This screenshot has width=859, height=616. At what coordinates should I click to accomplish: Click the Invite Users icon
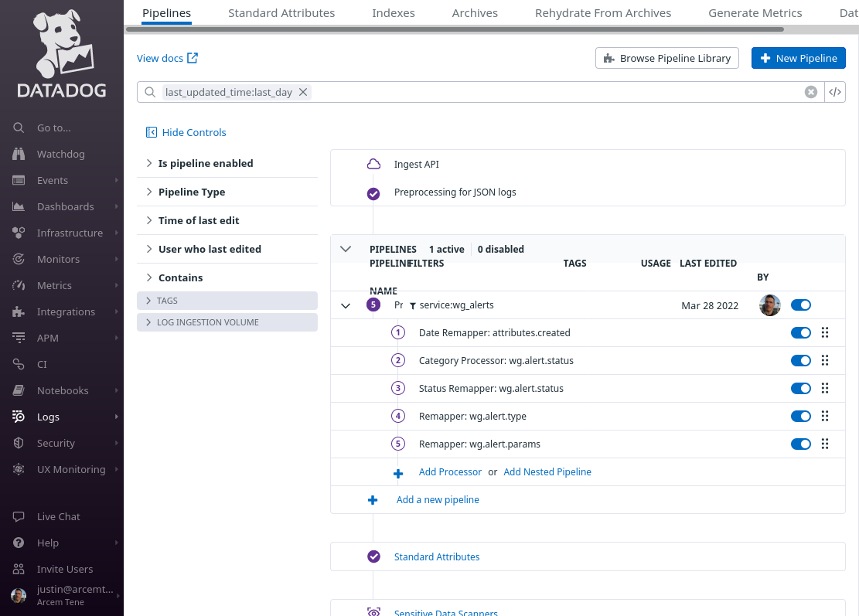click(19, 569)
